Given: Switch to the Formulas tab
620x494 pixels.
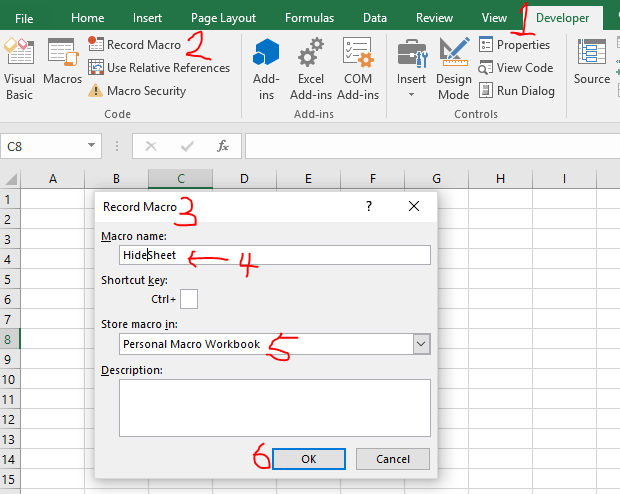Looking at the screenshot, I should pos(309,18).
